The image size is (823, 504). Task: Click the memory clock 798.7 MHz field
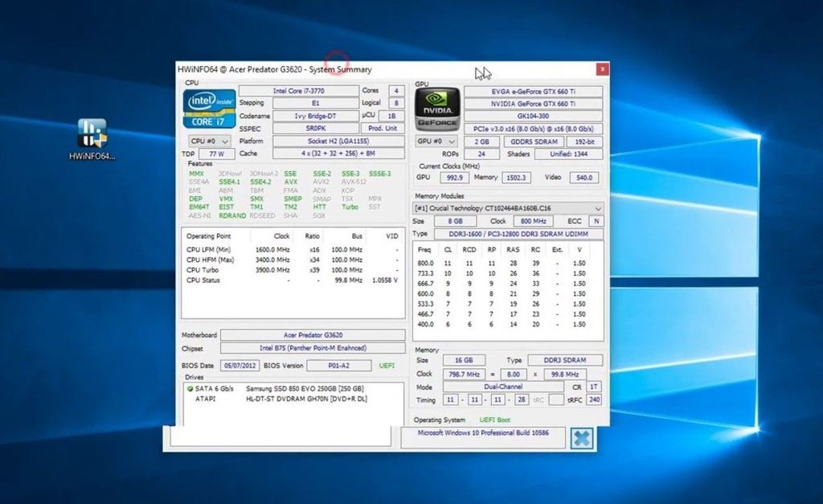click(464, 375)
